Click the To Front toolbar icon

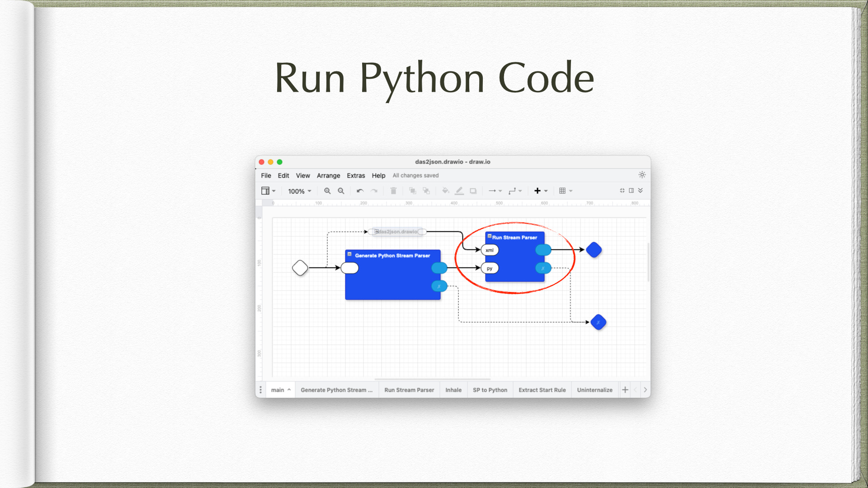coord(412,191)
